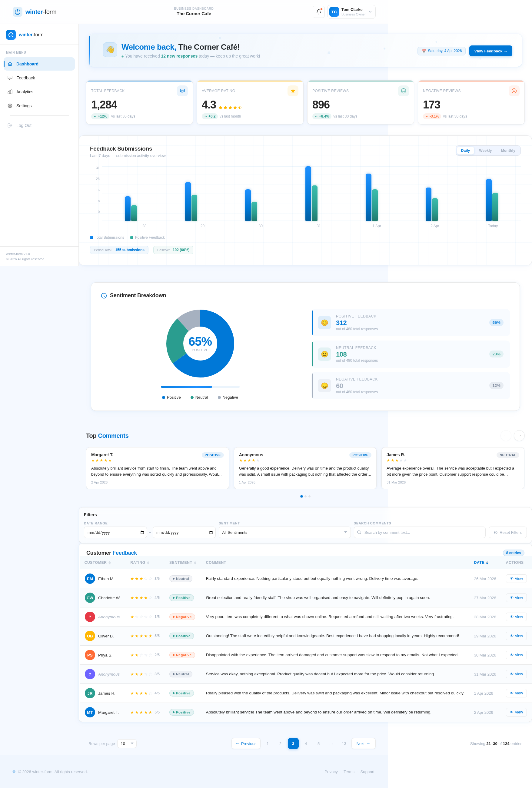Open calendar picker on end date field
532x788 pixels.
(x=211, y=532)
